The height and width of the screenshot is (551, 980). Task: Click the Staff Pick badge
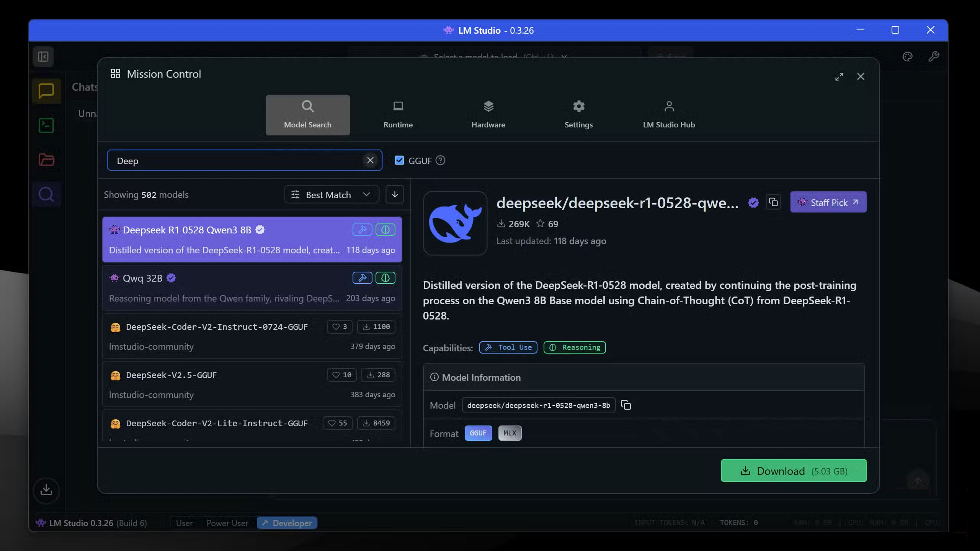click(x=828, y=202)
